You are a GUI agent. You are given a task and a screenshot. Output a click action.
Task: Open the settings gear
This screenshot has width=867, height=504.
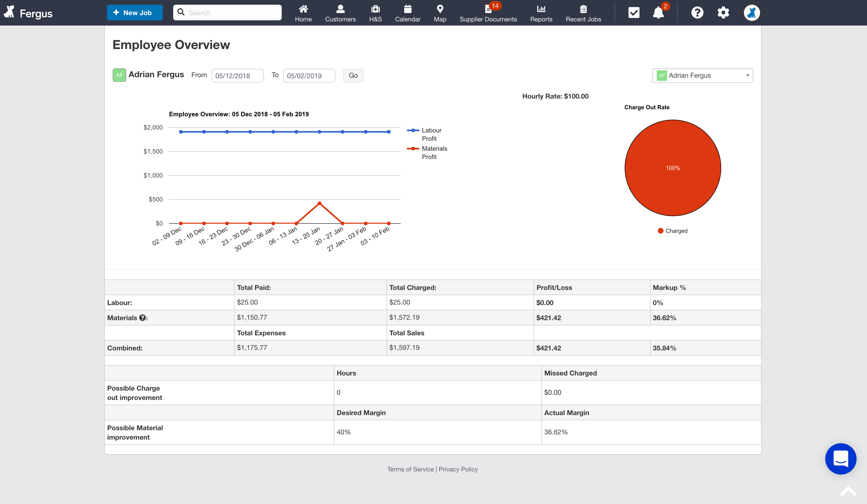pos(723,13)
